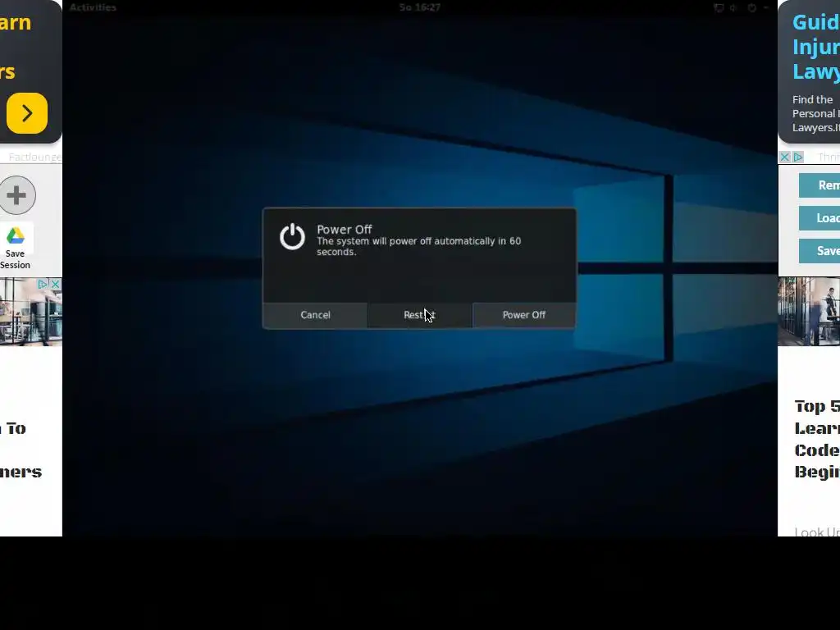This screenshot has height=630, width=840.
Task: Click the yellow arrow button on left ad
Action: [x=27, y=113]
